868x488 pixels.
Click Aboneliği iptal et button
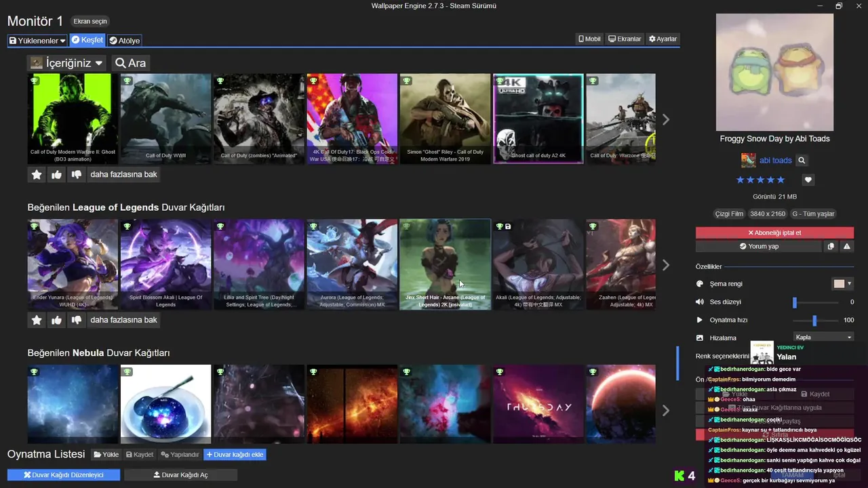[774, 232]
